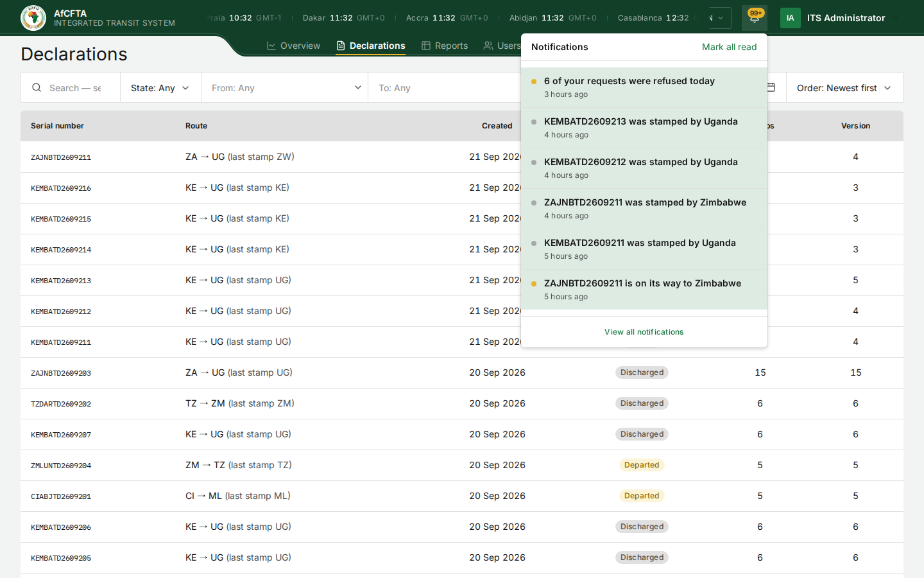This screenshot has width=924, height=578.
Task: Open the State: Any filter
Action: coord(160,87)
